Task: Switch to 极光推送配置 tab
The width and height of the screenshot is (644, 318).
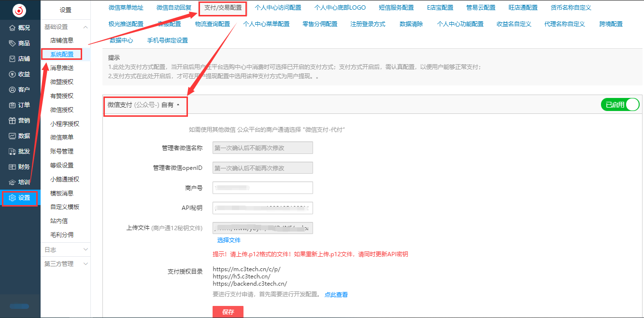Action: [126, 24]
